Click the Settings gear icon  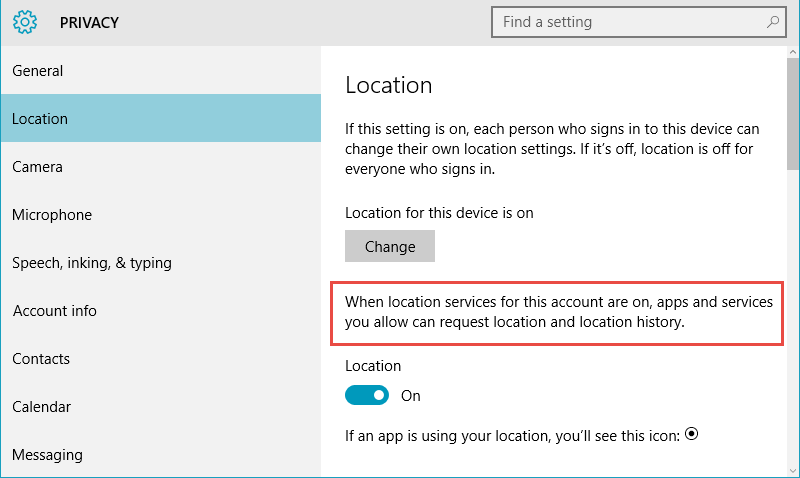[x=25, y=22]
